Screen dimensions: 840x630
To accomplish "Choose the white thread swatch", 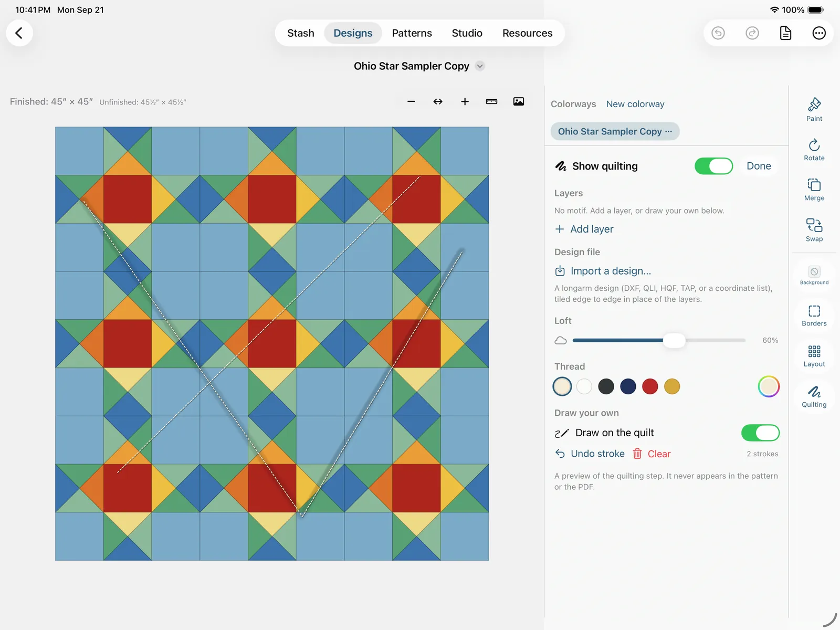I will (x=584, y=386).
